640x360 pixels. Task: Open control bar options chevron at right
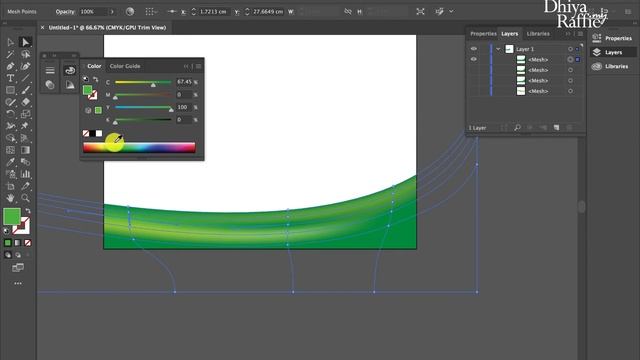click(451, 11)
